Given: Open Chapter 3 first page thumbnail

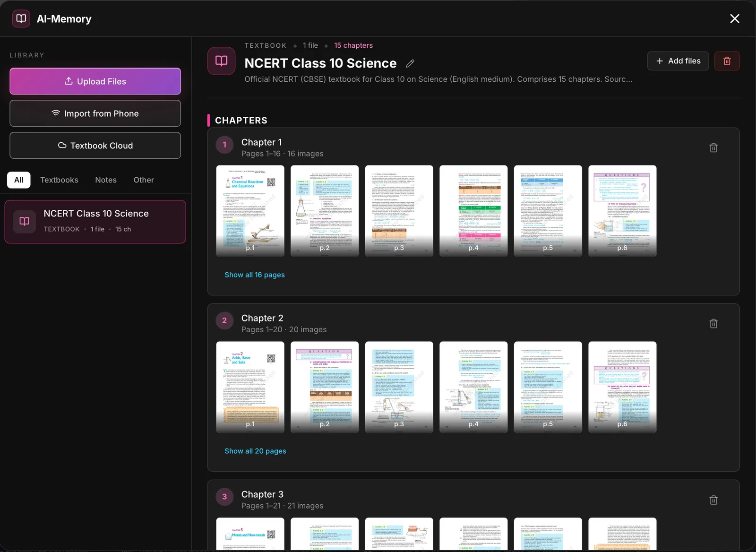Looking at the screenshot, I should pos(250,534).
